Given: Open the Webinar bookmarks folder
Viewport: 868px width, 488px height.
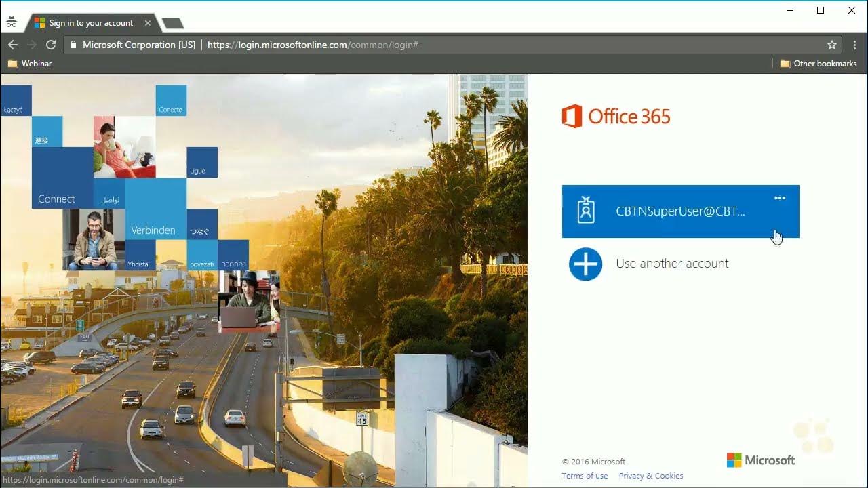Looking at the screenshot, I should click(x=29, y=64).
